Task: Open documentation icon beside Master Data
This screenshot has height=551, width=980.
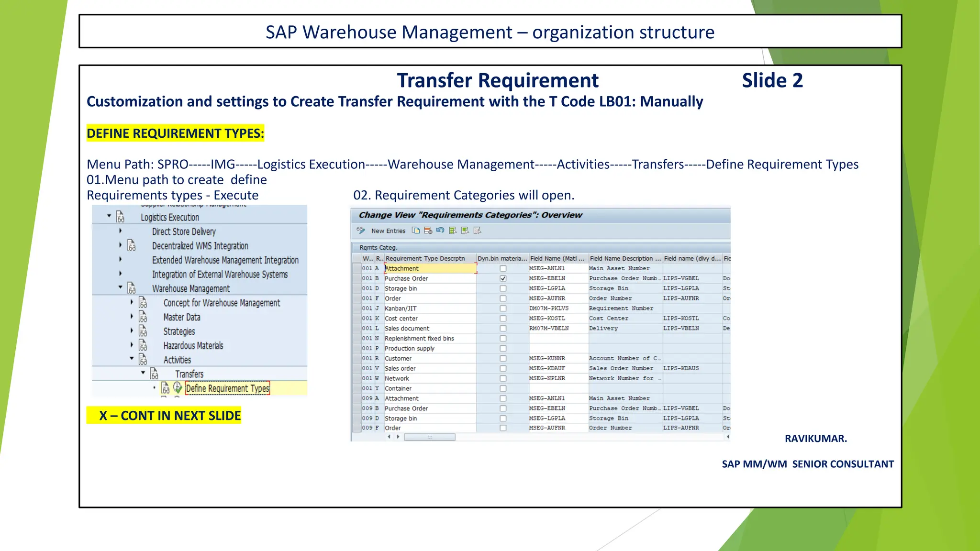Action: point(143,317)
